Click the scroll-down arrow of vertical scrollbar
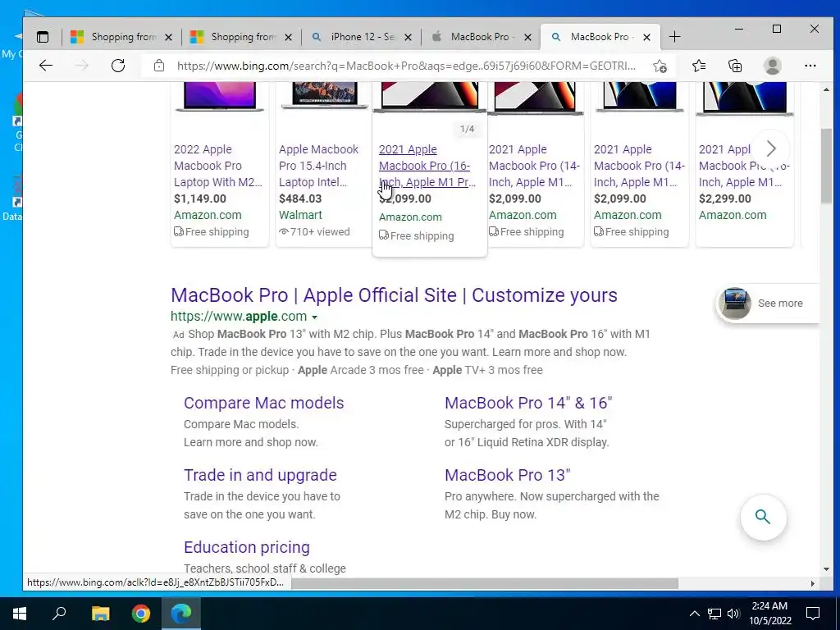The width and height of the screenshot is (840, 630). tap(826, 569)
